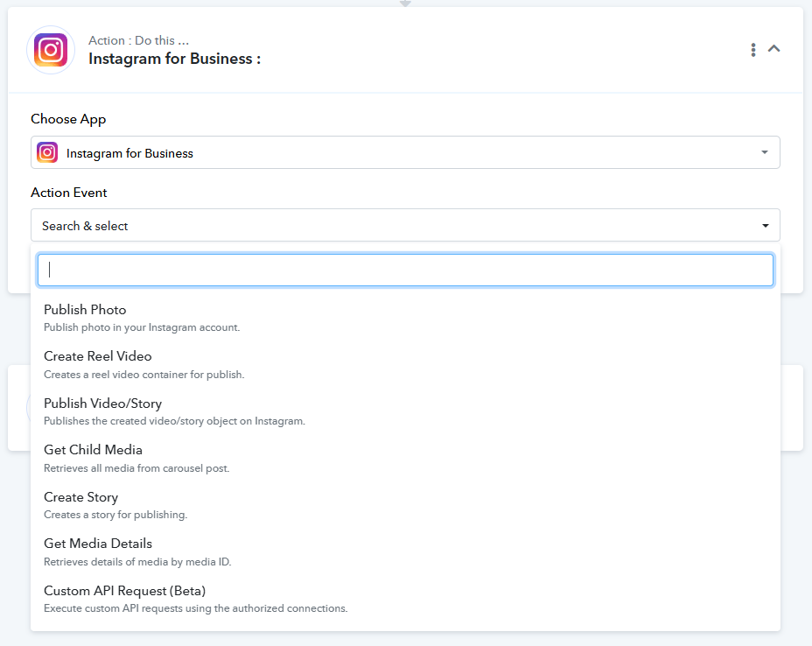
Task: Click the large Instagram logo in the header
Action: tap(51, 50)
